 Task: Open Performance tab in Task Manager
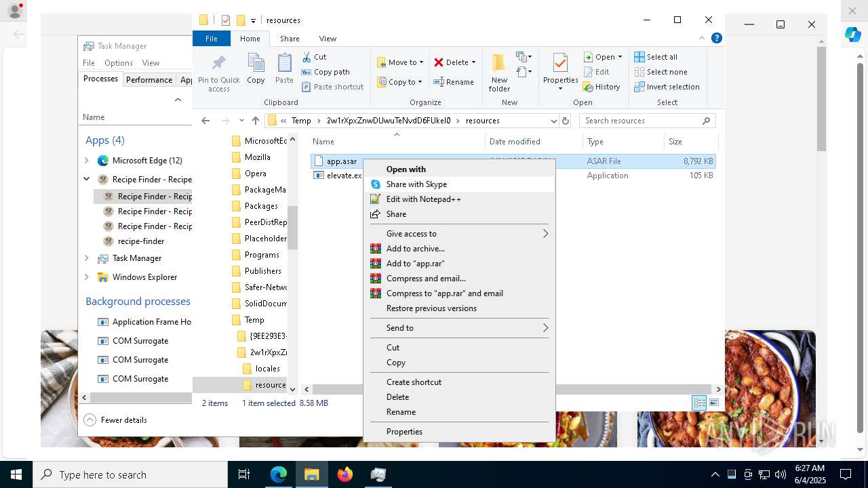pyautogui.click(x=149, y=79)
